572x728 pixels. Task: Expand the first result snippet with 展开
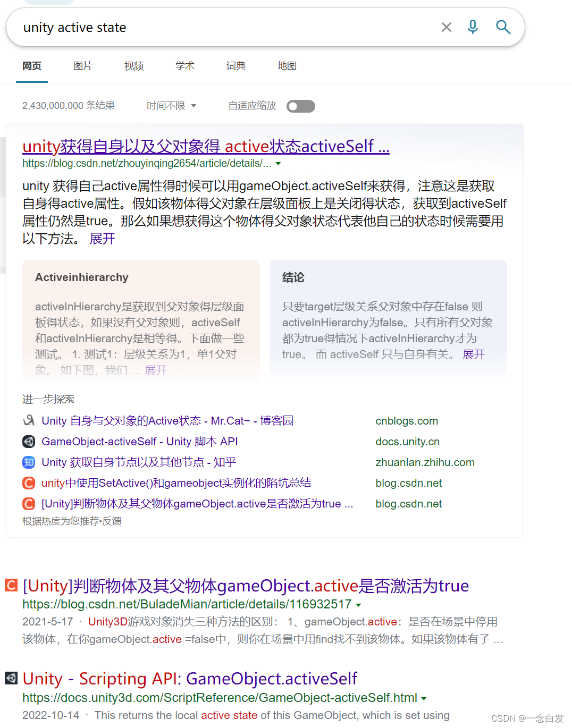[x=103, y=239]
